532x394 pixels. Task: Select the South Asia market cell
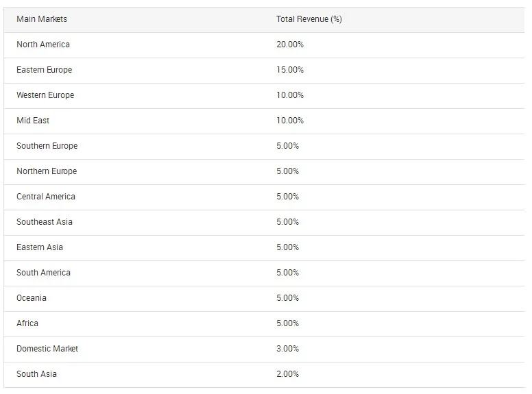pos(36,374)
